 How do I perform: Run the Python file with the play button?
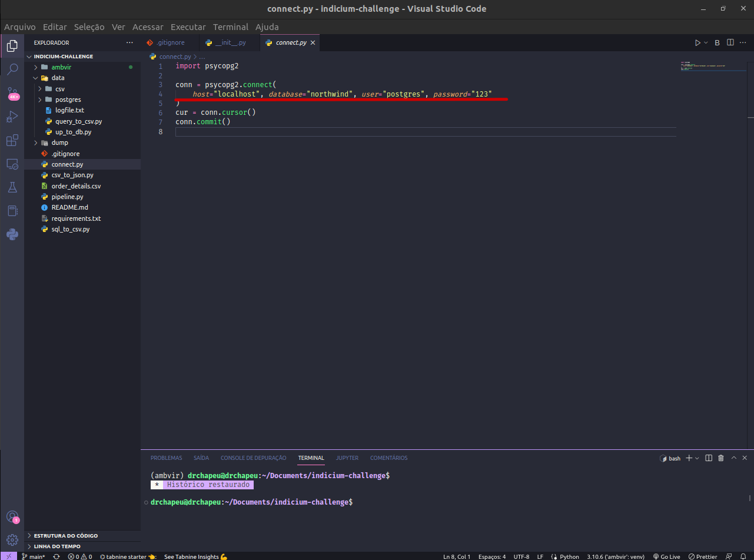[x=697, y=42]
